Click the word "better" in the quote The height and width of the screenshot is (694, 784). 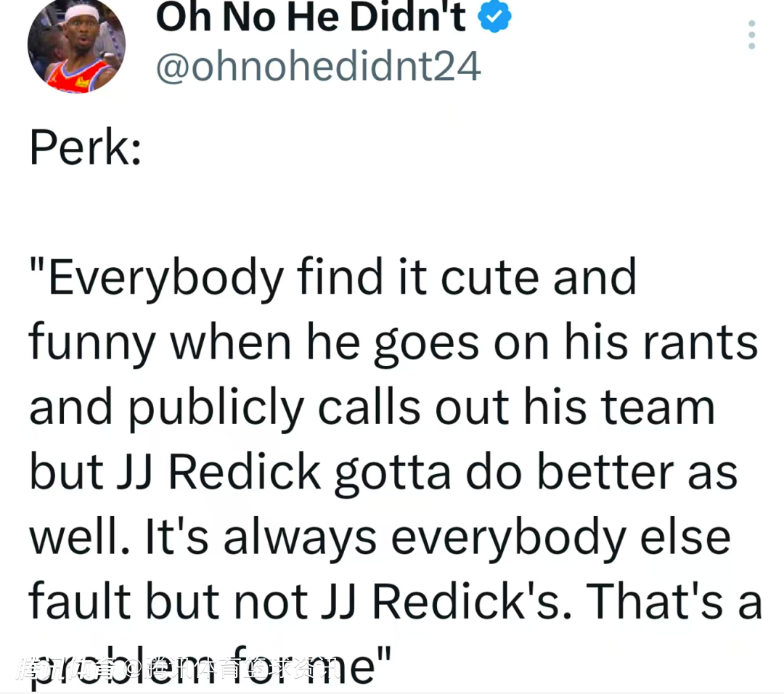(x=597, y=473)
